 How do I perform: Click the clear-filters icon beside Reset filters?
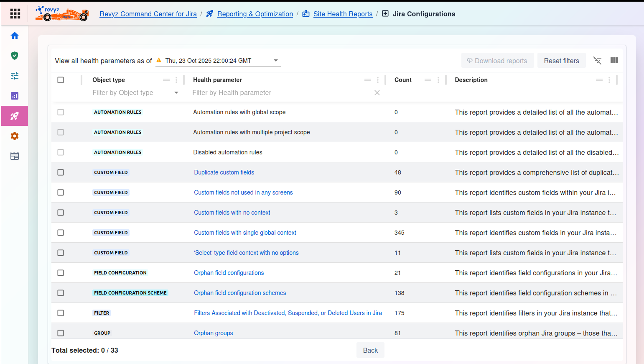598,61
